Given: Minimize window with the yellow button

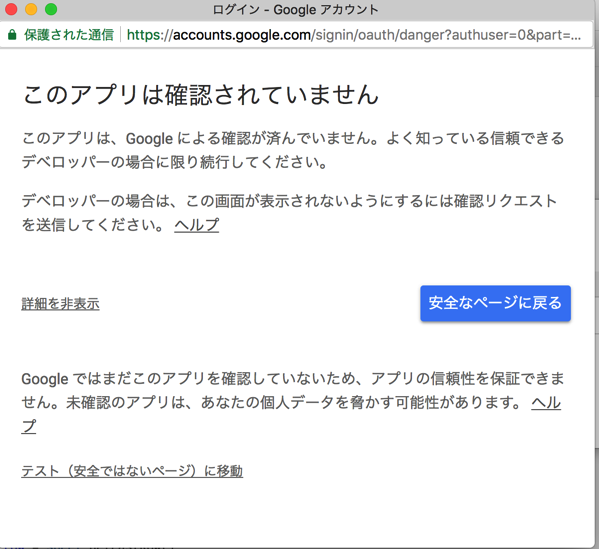Looking at the screenshot, I should (31, 9).
